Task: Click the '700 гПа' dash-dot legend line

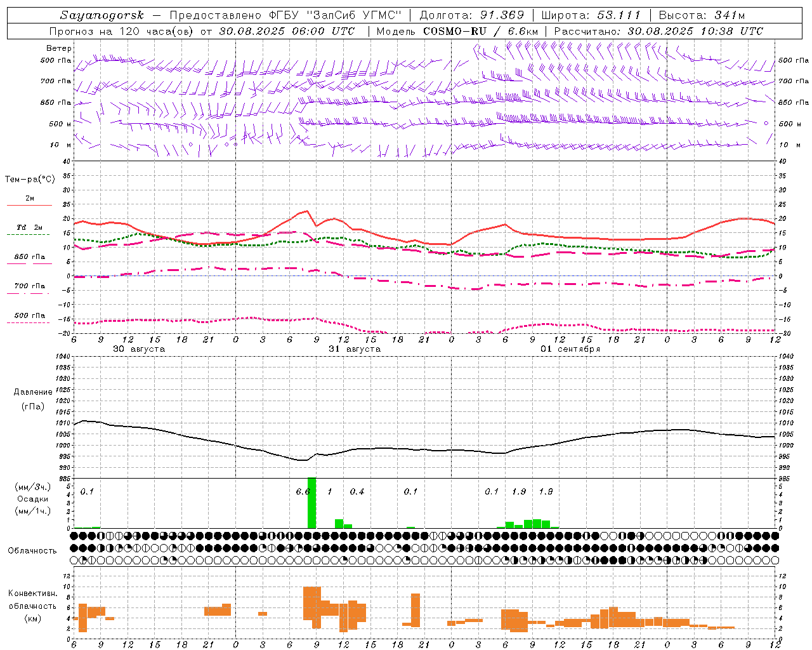Action: click(28, 293)
